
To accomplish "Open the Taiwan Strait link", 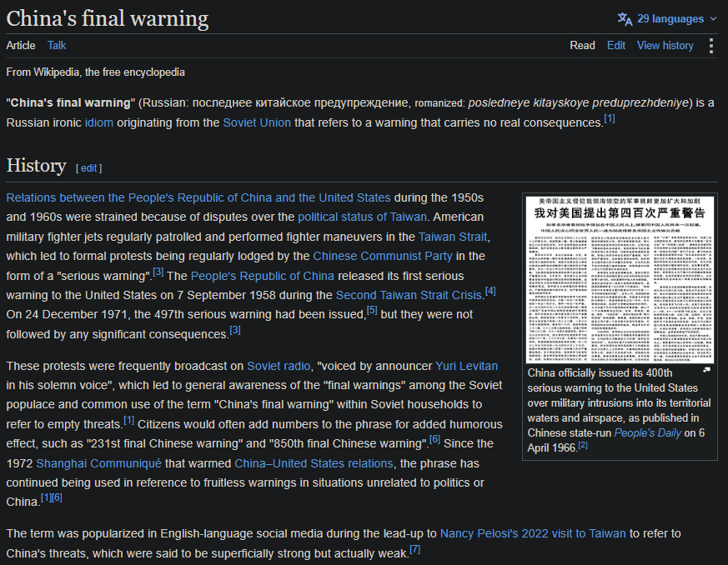I will click(x=453, y=237).
